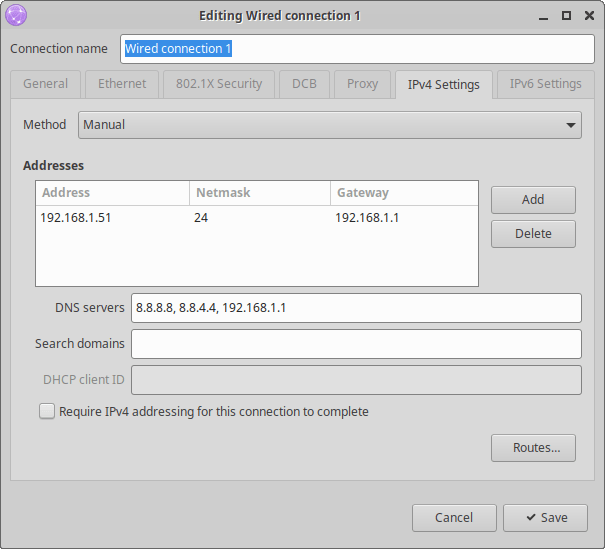Enable Require IPv4 addressing checkbox

point(47,411)
